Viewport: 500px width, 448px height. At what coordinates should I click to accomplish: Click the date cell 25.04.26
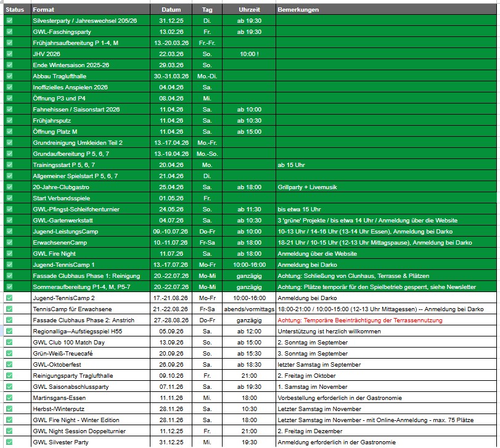click(x=171, y=187)
